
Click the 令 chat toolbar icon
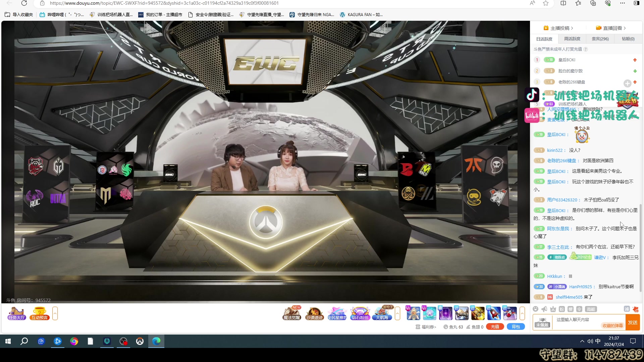click(x=579, y=309)
